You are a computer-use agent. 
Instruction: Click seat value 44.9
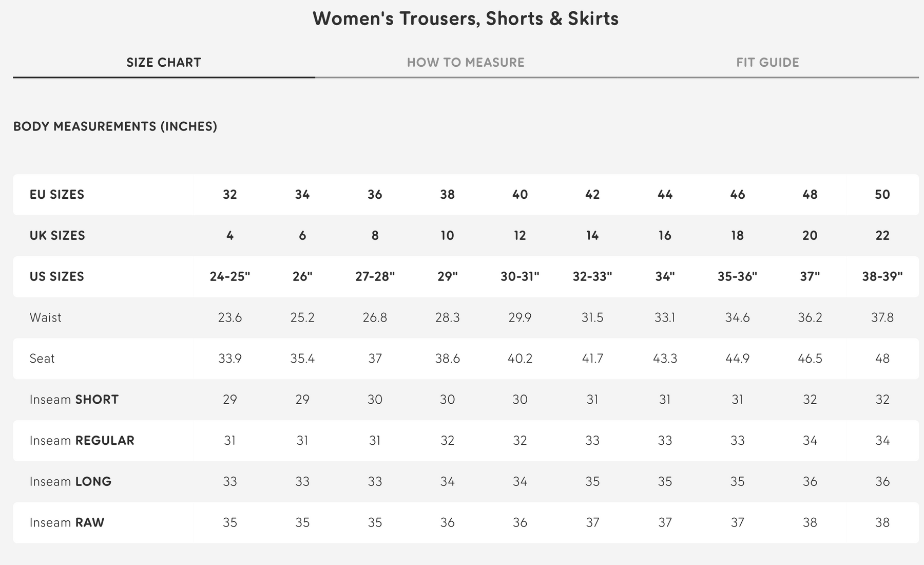click(737, 359)
